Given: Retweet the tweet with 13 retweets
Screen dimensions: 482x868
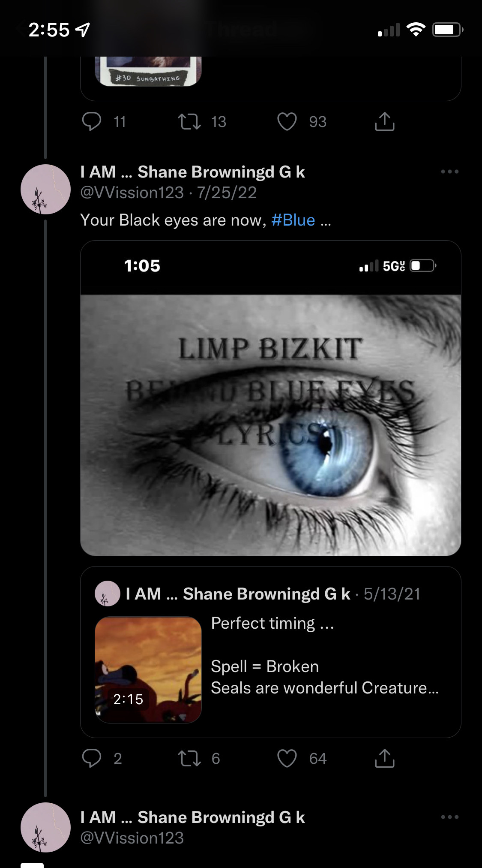Looking at the screenshot, I should pyautogui.click(x=189, y=121).
